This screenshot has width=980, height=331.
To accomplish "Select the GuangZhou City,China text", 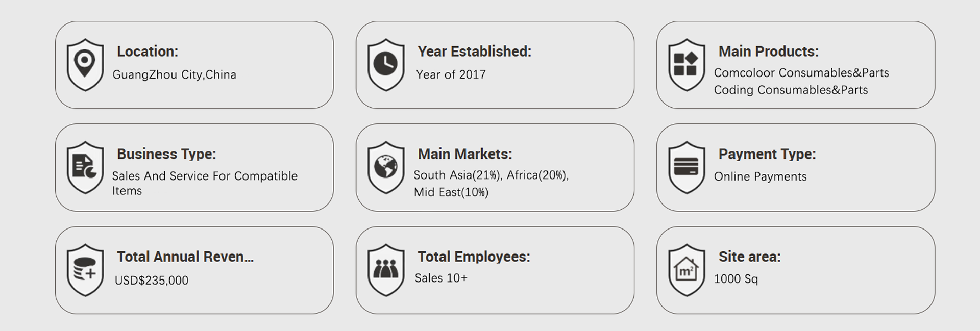I will pos(174,75).
